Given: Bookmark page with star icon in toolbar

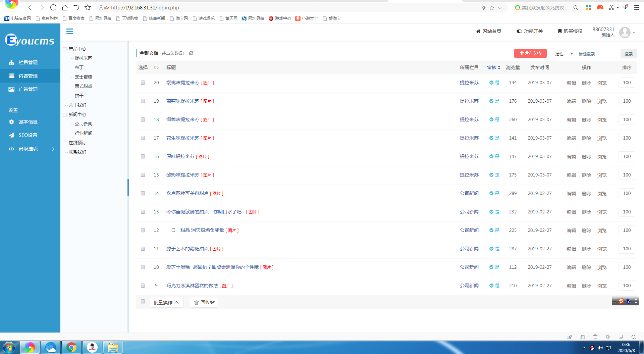Looking at the screenshot, I should [88, 7].
